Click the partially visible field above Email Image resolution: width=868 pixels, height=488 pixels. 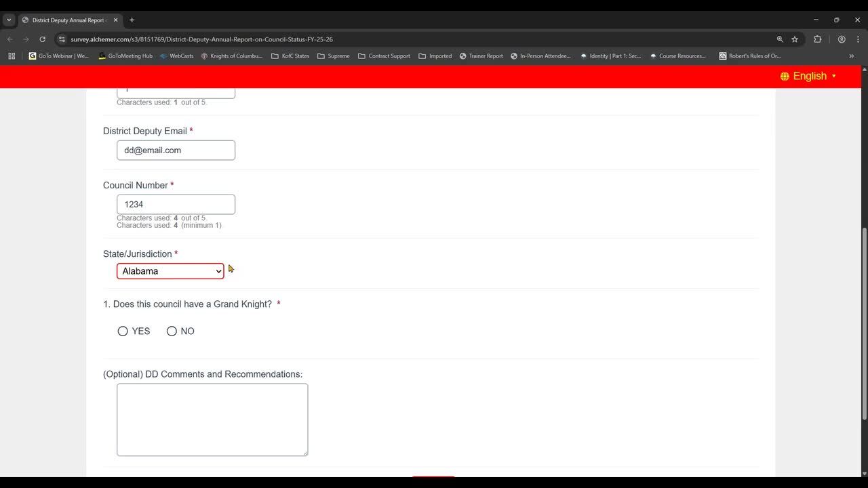click(x=176, y=93)
